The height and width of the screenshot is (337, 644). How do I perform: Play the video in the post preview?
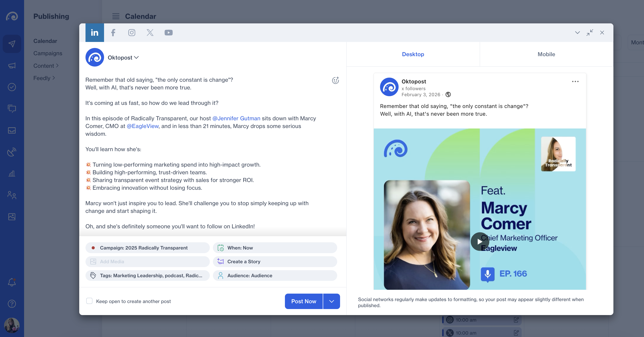(x=480, y=242)
